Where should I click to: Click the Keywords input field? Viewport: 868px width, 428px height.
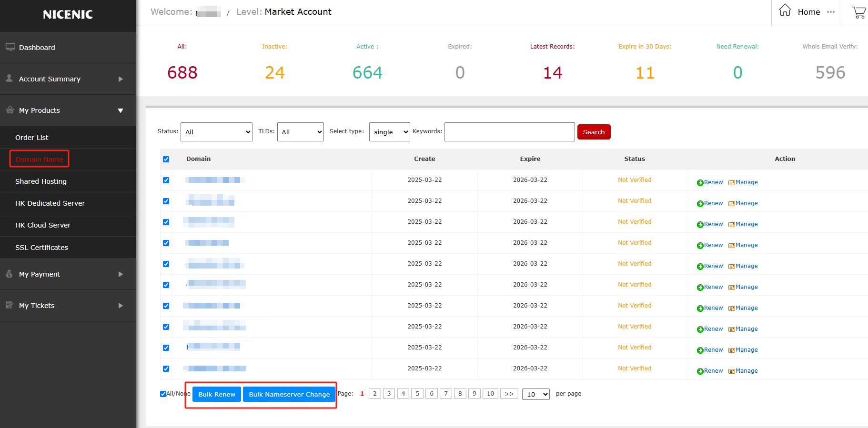[509, 132]
